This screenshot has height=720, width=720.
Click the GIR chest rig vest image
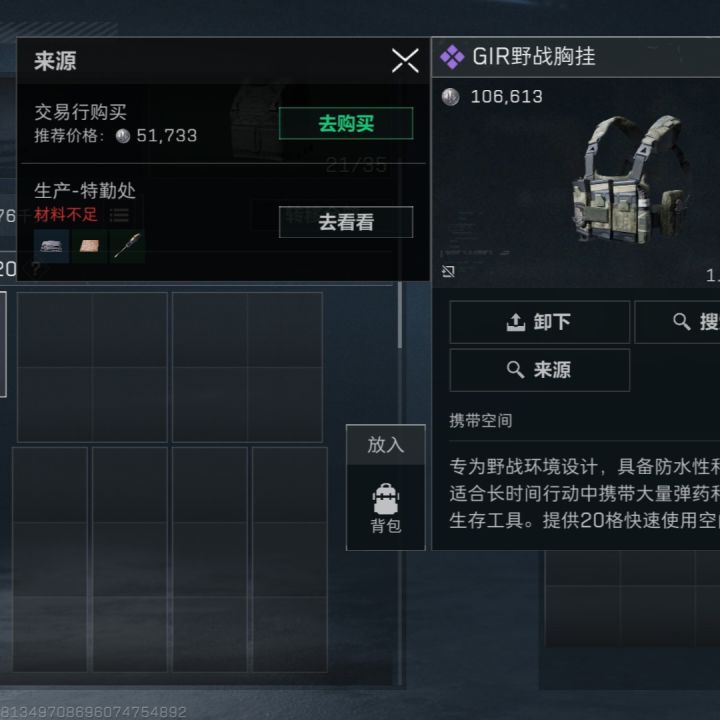tap(630, 180)
